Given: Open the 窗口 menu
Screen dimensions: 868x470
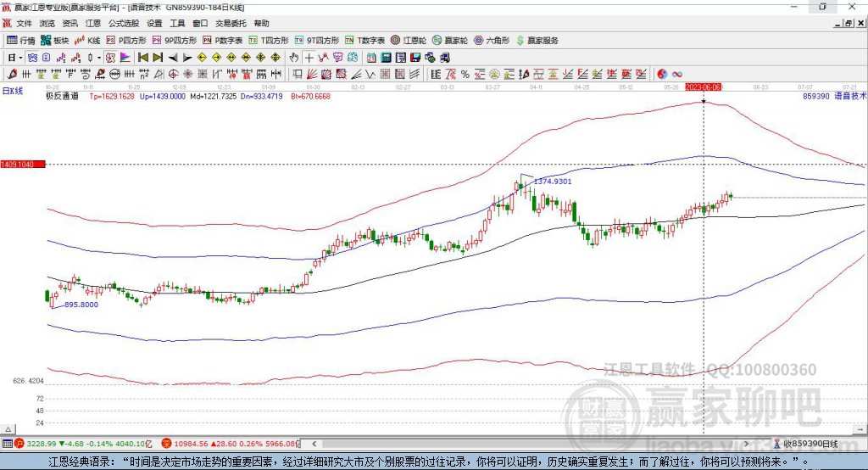Looking at the screenshot, I should (200, 23).
